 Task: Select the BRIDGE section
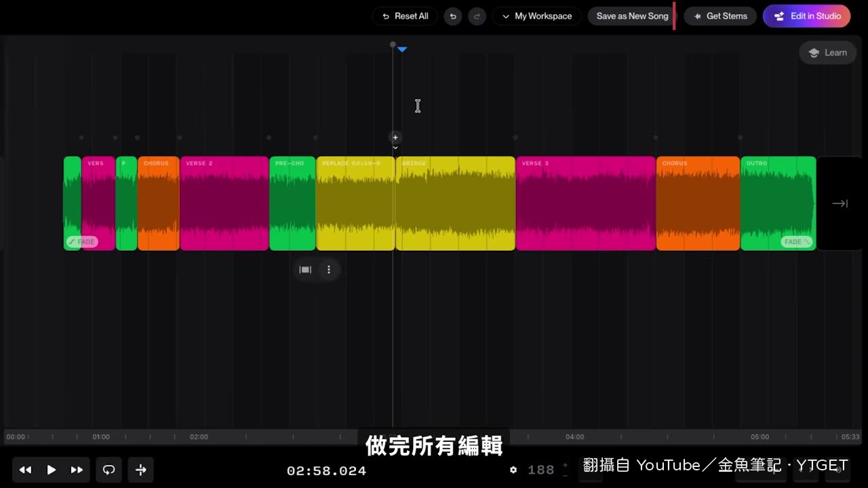click(456, 203)
